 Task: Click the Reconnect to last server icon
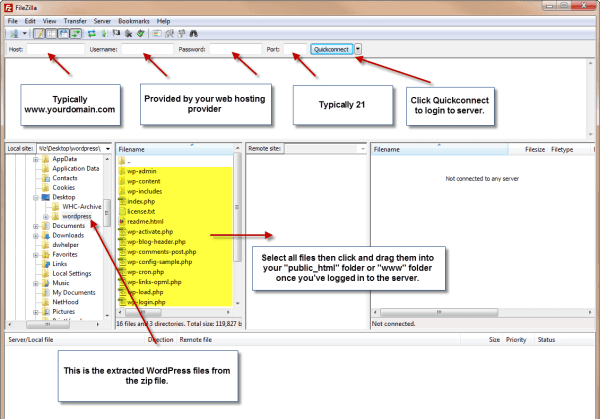(x=141, y=34)
